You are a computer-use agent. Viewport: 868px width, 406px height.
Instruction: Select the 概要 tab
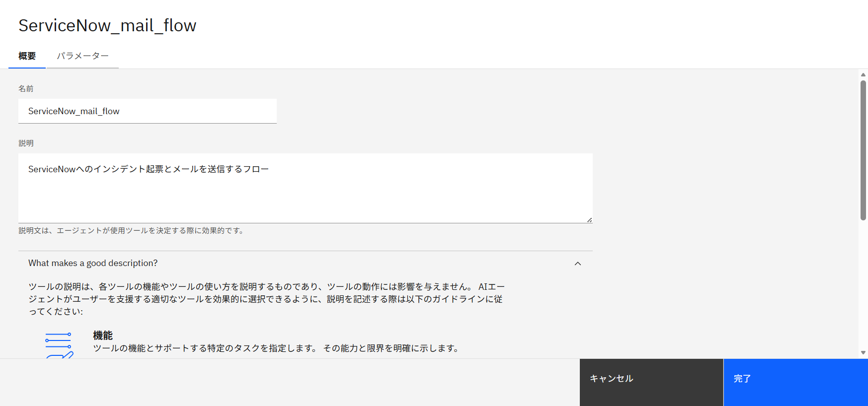point(27,56)
